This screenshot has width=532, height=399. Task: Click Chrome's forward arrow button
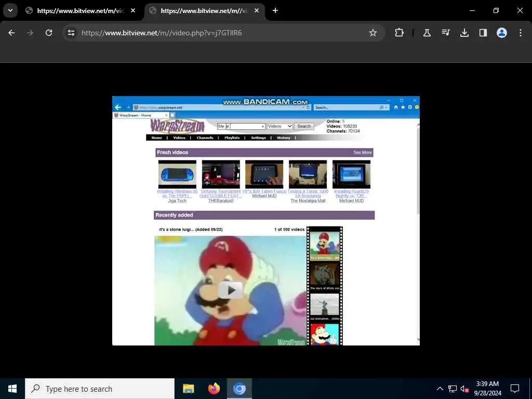pyautogui.click(x=30, y=33)
